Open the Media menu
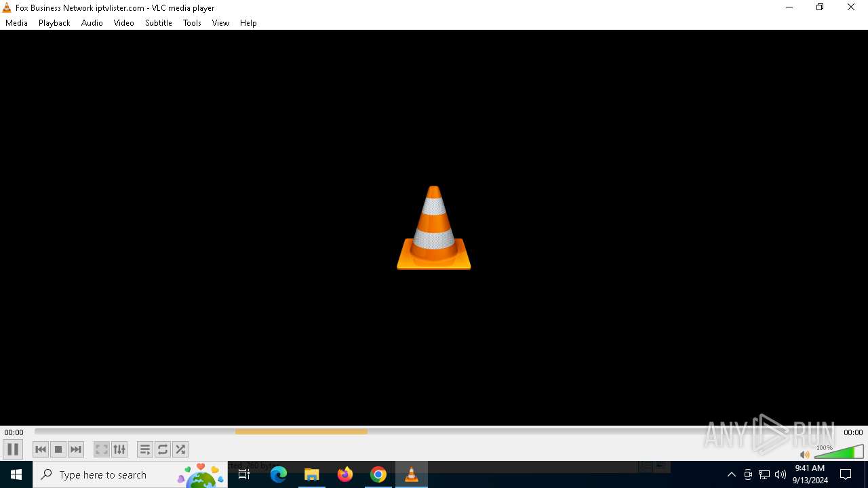This screenshot has height=488, width=868. [x=16, y=23]
